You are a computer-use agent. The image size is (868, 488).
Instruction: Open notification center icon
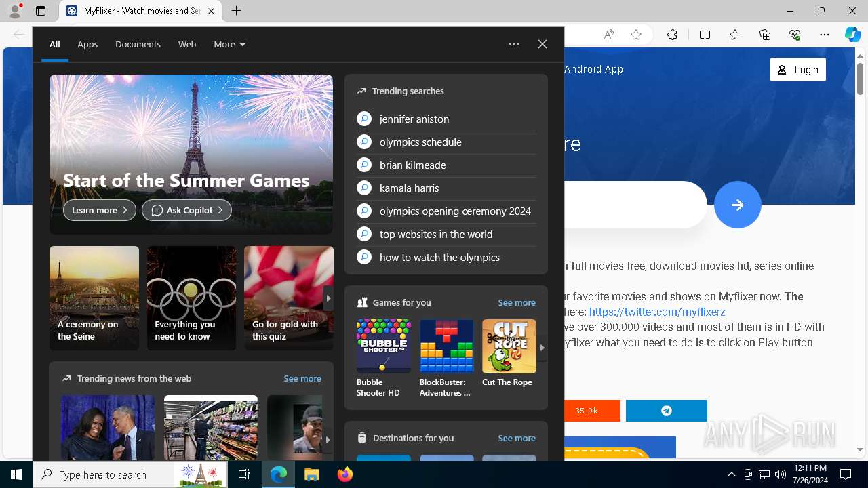846,474
